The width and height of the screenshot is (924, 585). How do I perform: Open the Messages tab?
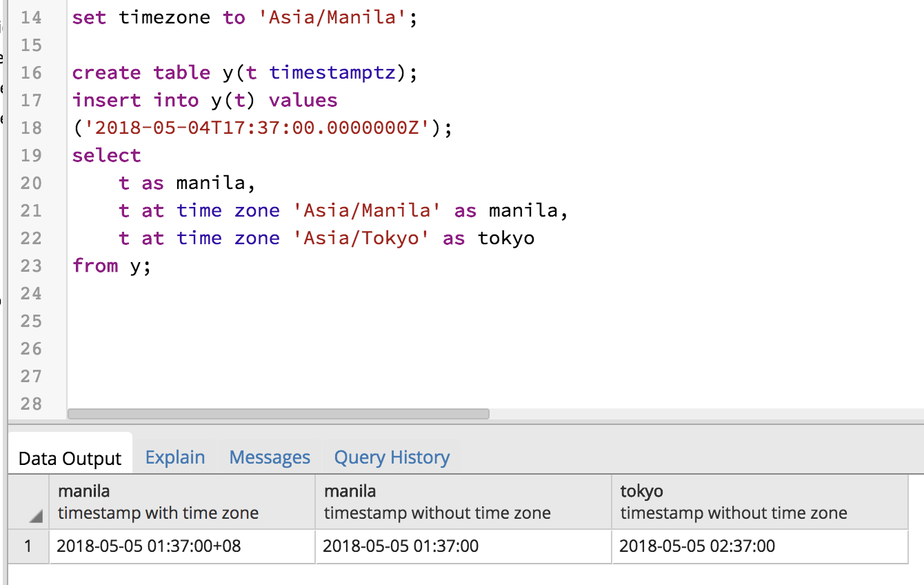(x=270, y=457)
